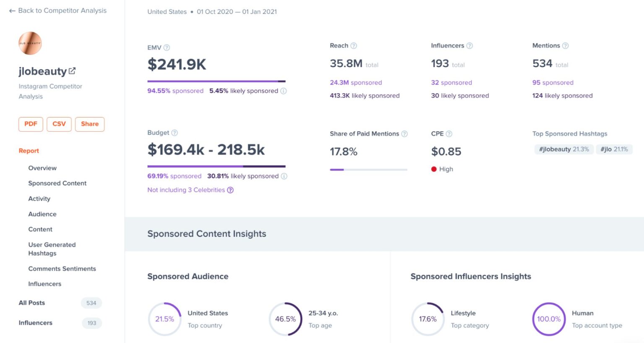Image resolution: width=644 pixels, height=343 pixels.
Task: Click the question mark after Not including 3 Celebrities
Action: 230,190
